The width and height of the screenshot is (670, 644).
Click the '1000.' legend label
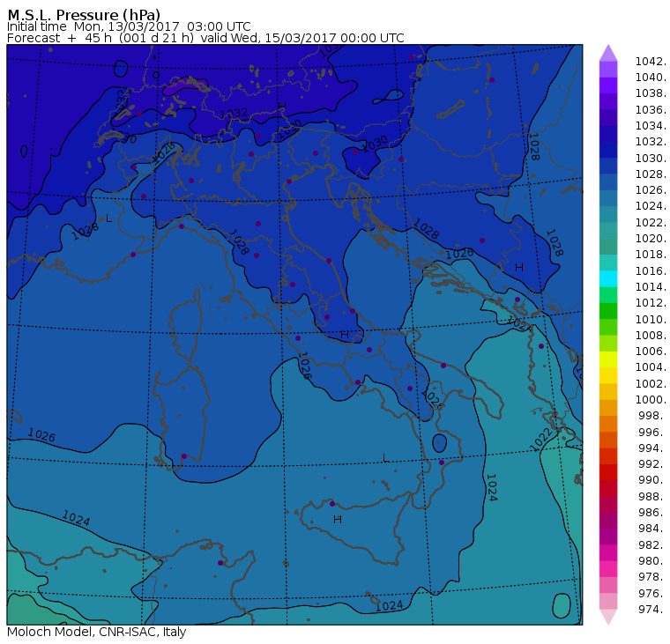651,400
